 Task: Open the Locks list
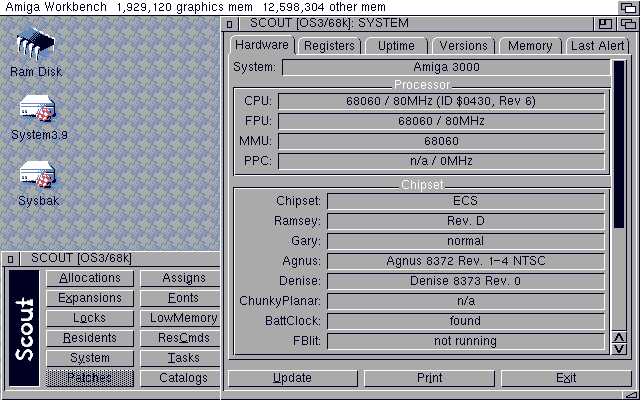coord(90,318)
